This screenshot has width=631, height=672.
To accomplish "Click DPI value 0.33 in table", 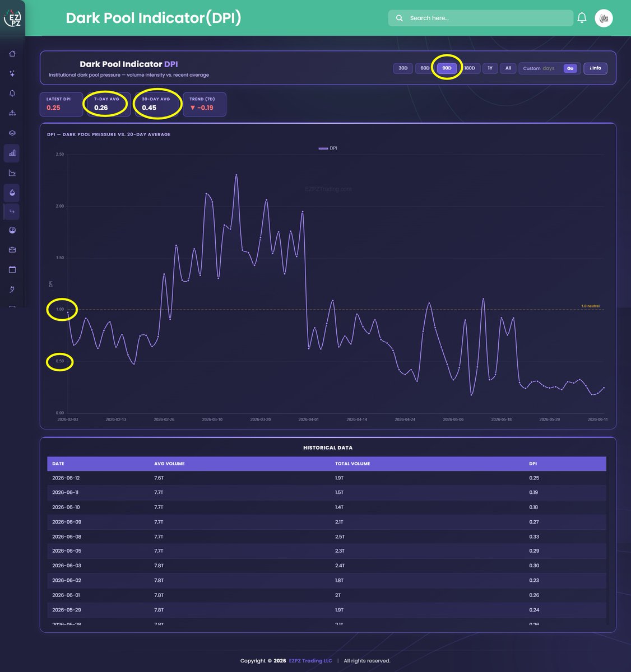I will point(534,536).
